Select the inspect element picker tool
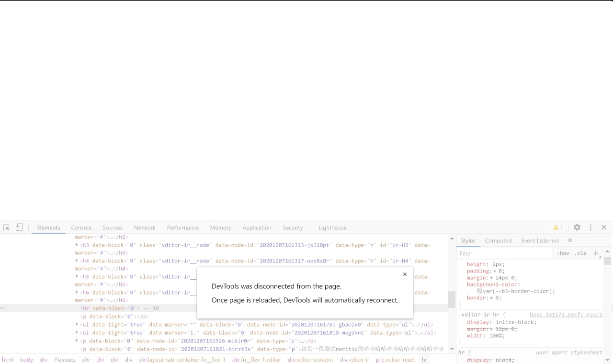Viewport: 613px width, 364px height. coord(6,227)
